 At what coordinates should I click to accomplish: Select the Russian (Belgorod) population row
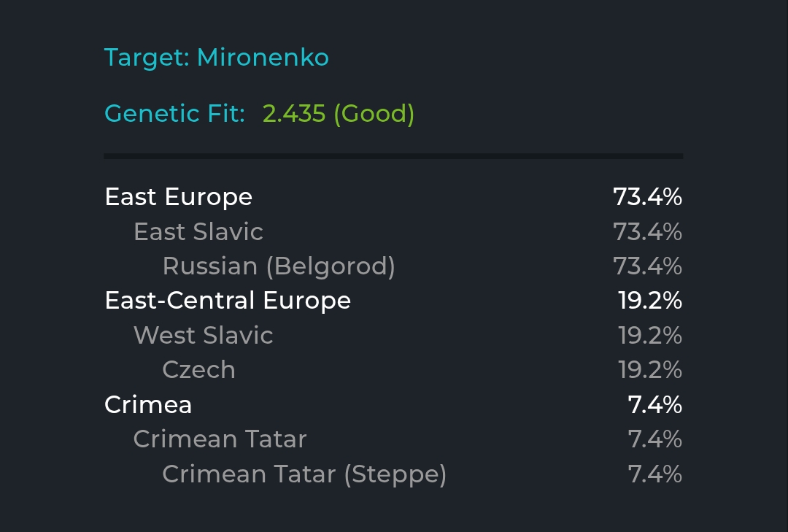click(393, 266)
